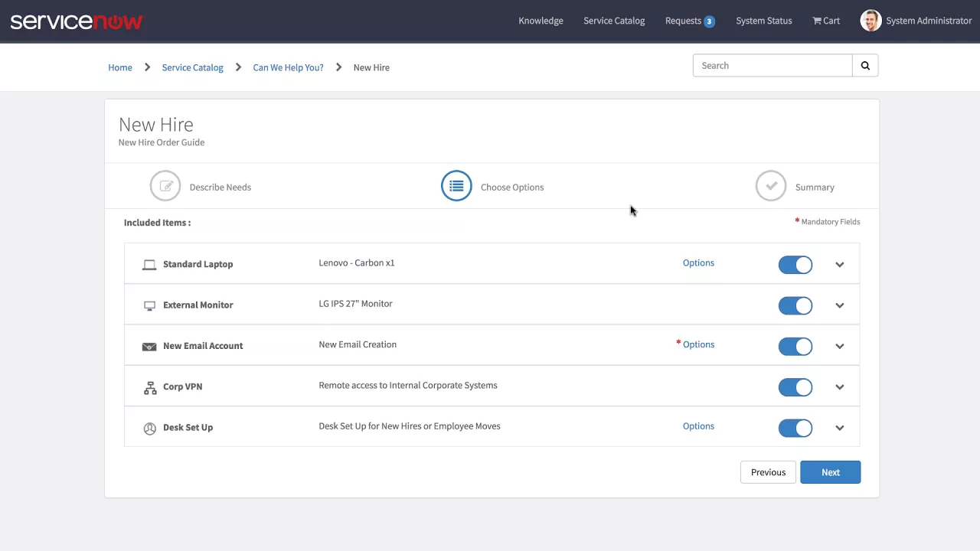
Task: Expand the Corp VPN row chevron
Action: pos(839,387)
